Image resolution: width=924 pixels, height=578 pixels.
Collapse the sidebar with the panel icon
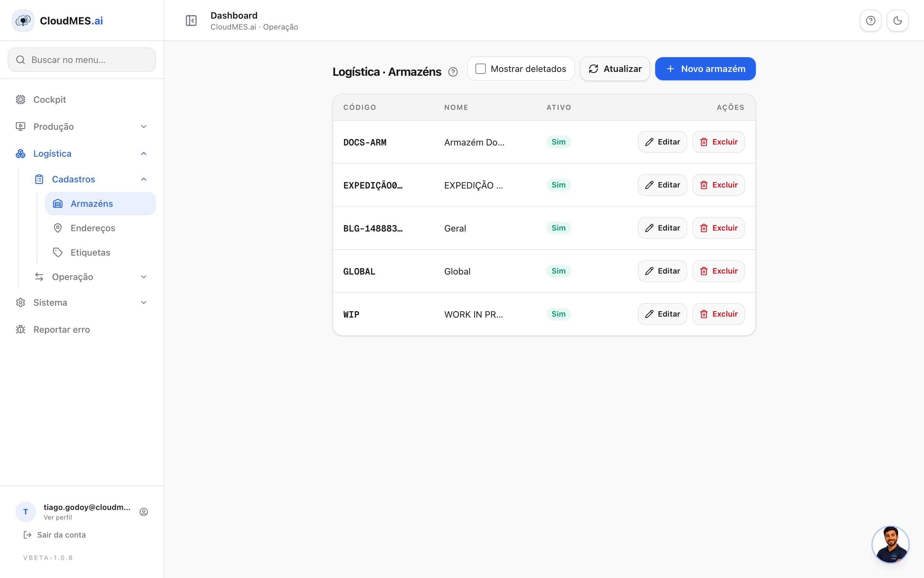[x=191, y=21]
